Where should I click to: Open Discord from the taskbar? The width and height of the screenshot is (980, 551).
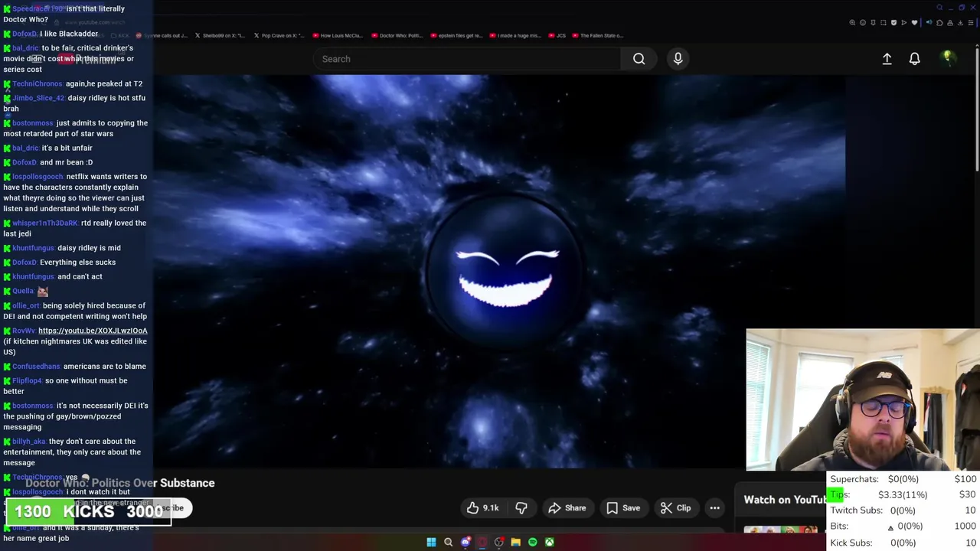465,542
